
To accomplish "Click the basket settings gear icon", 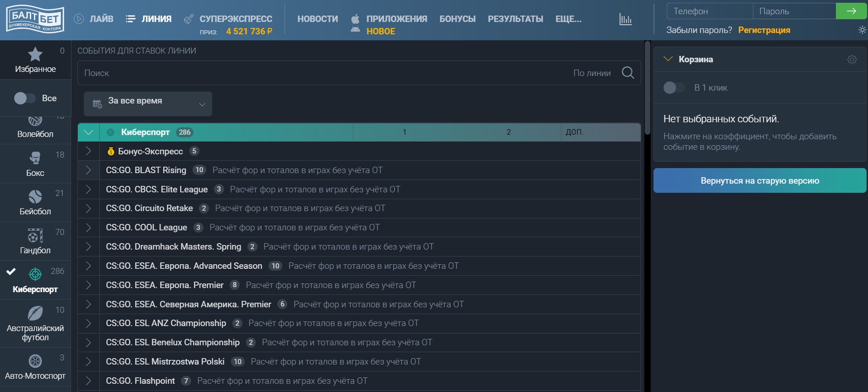I will click(x=852, y=60).
